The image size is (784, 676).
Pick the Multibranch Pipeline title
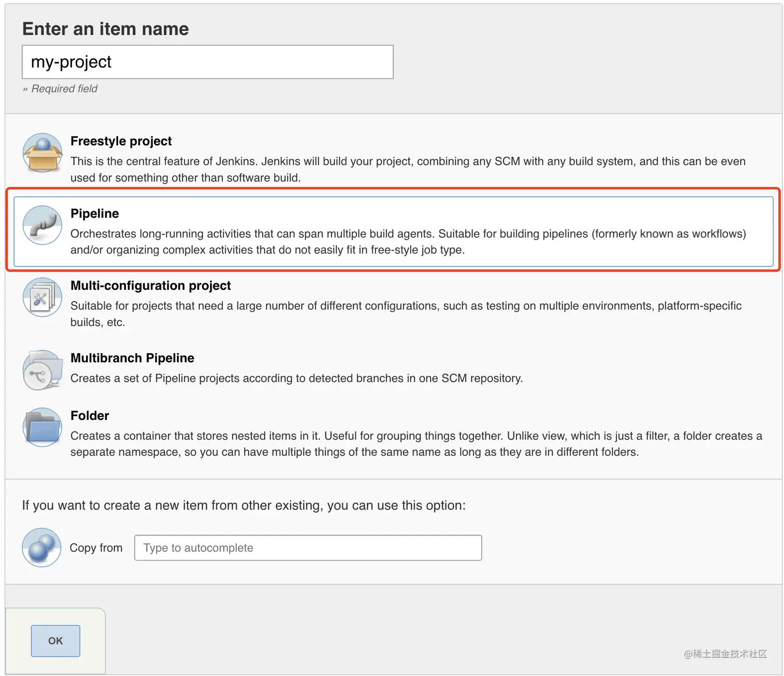(x=132, y=358)
